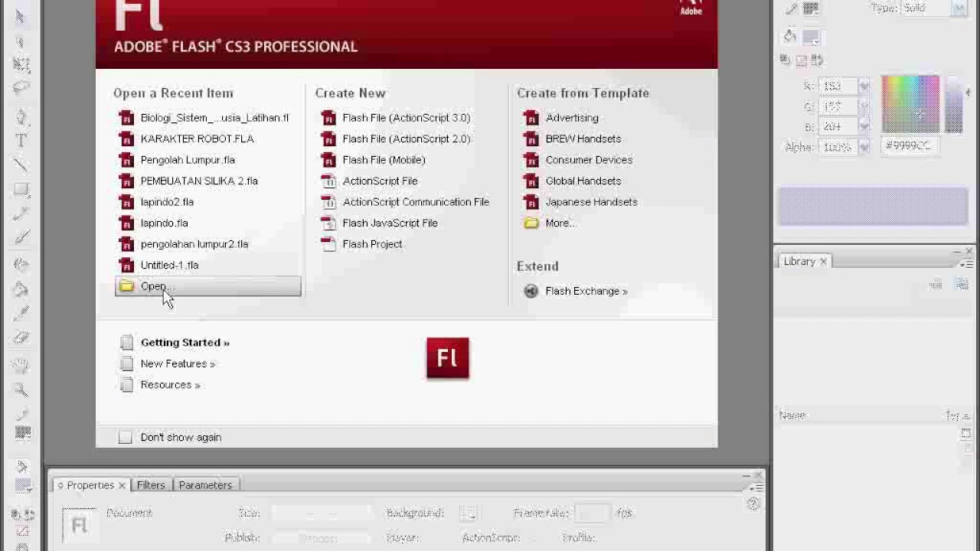Open the R value dropdown arrow
Viewport: 980px width, 551px height.
click(x=864, y=86)
